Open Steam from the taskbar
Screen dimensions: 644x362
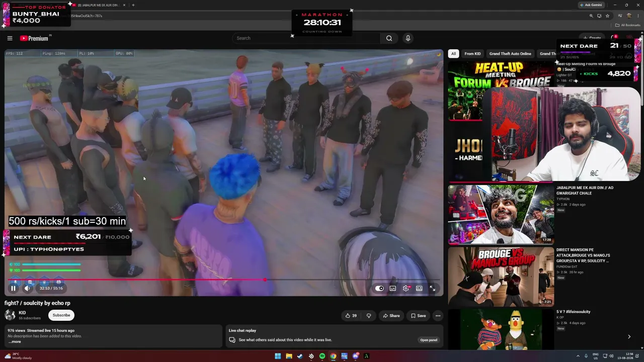[x=300, y=356]
